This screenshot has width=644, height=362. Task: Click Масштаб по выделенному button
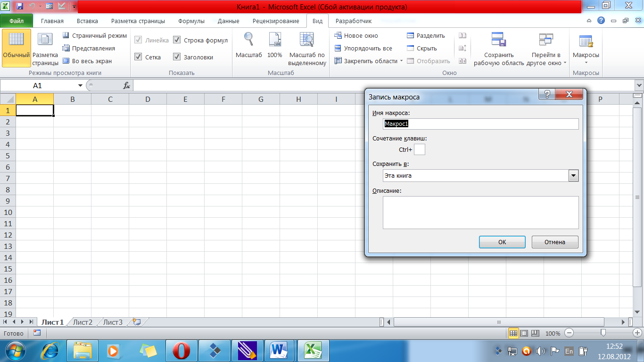click(307, 48)
